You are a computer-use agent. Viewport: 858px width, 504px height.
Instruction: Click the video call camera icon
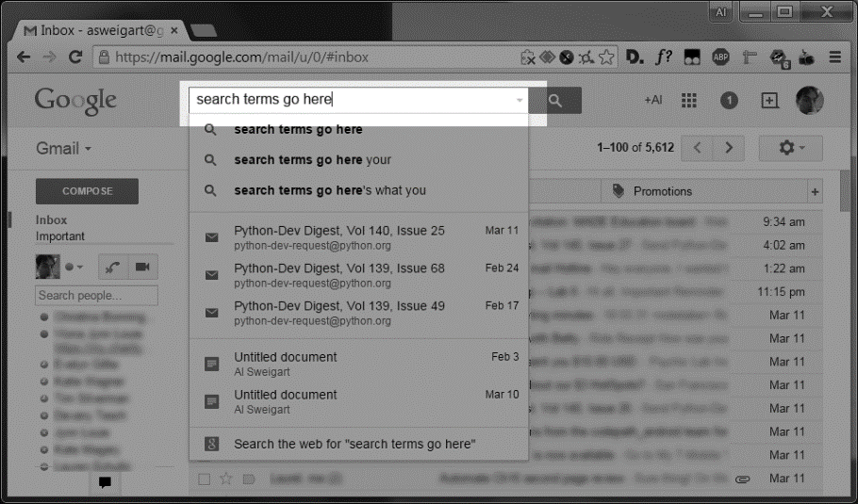click(142, 267)
